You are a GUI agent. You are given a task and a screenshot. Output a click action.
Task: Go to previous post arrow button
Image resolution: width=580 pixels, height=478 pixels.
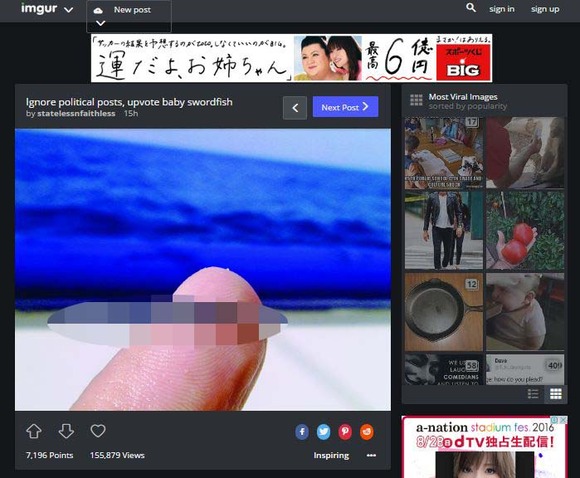click(295, 108)
